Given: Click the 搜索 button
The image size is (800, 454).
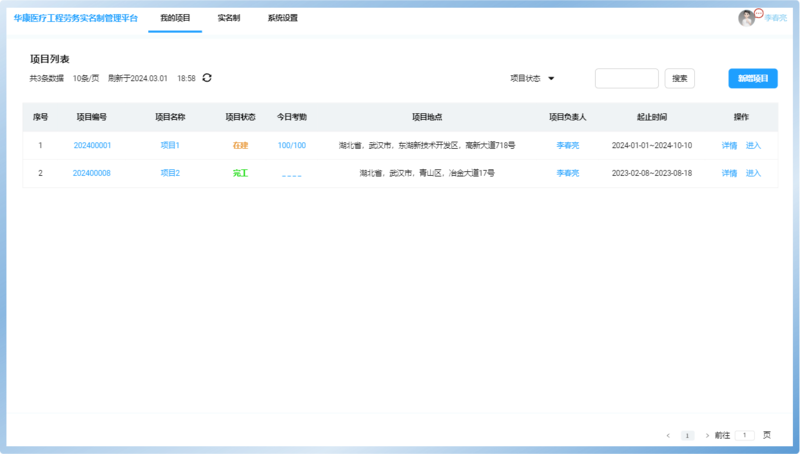Looking at the screenshot, I should click(x=680, y=78).
